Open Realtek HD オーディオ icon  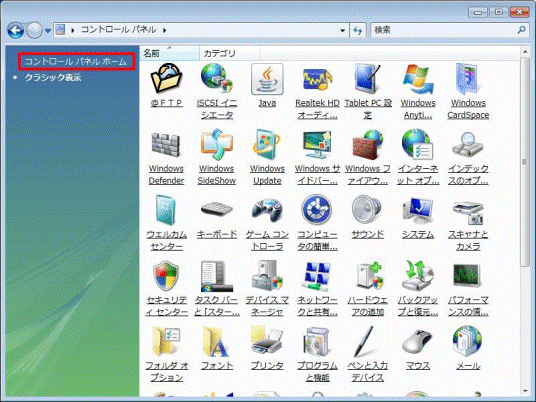click(x=317, y=79)
